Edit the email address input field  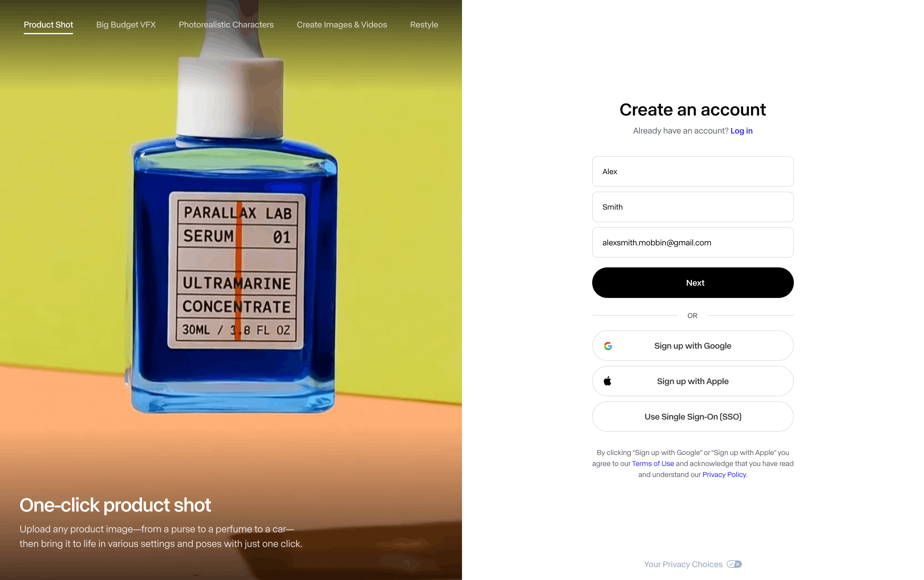pyautogui.click(x=693, y=242)
